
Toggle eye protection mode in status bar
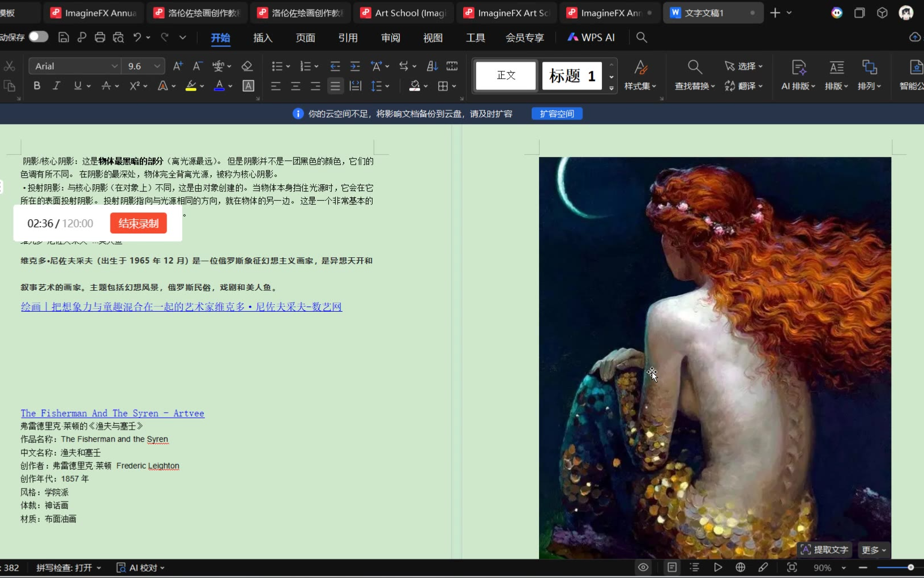point(643,567)
